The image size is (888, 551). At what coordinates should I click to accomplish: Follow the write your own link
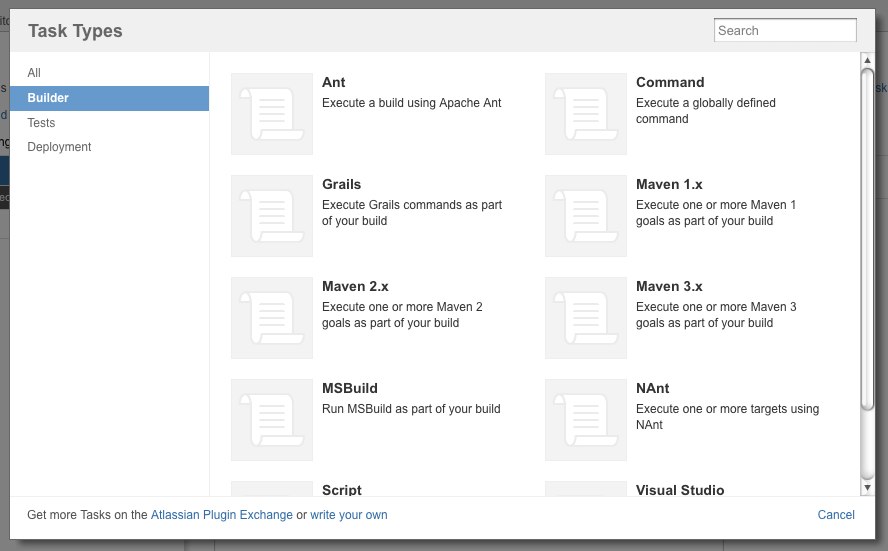tap(349, 515)
